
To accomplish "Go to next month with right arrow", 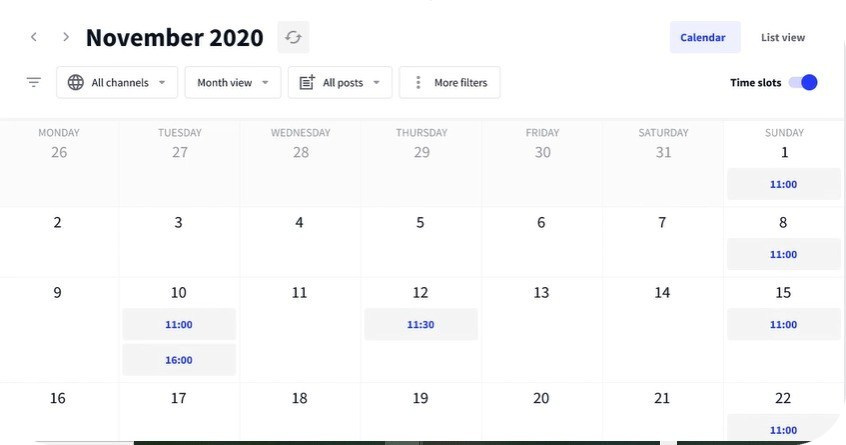I will [x=66, y=37].
